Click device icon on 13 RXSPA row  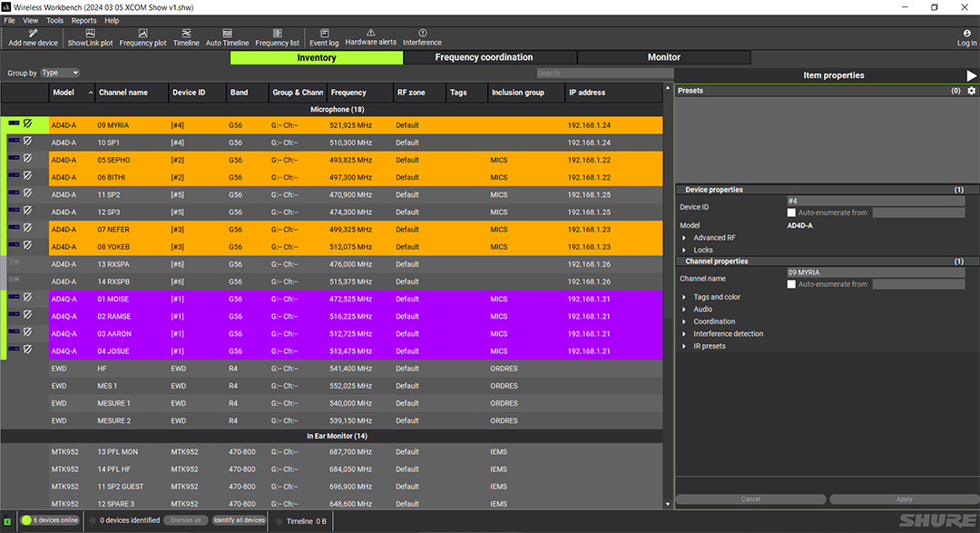click(14, 262)
